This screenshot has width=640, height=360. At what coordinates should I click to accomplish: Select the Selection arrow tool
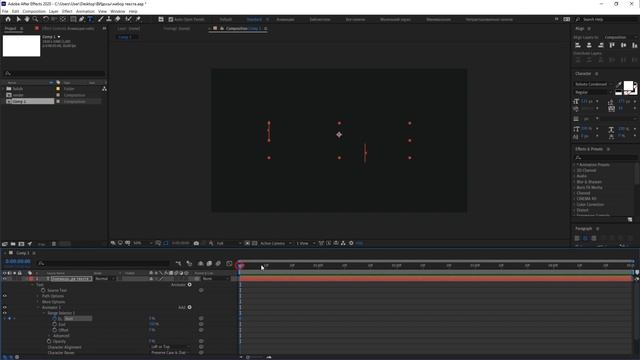click(18, 19)
